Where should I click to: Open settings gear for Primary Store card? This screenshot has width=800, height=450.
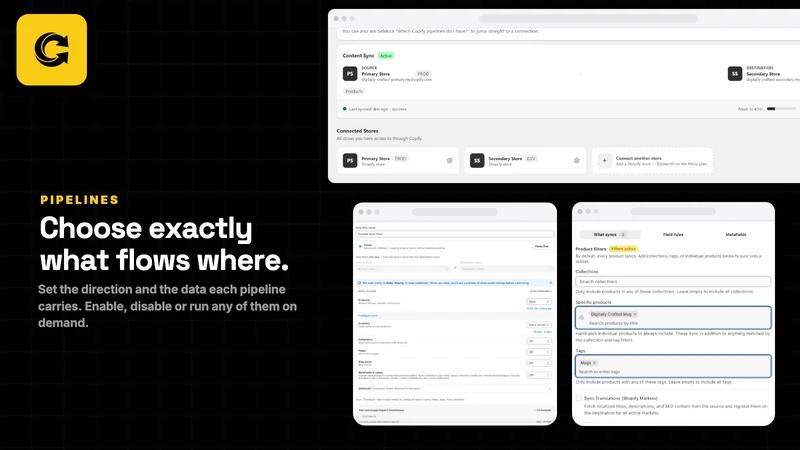pyautogui.click(x=449, y=160)
